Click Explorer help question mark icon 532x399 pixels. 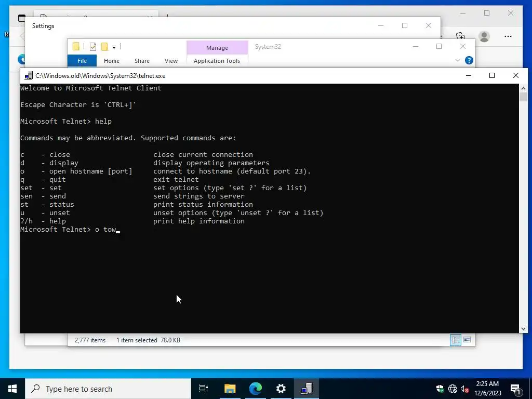pyautogui.click(x=469, y=60)
